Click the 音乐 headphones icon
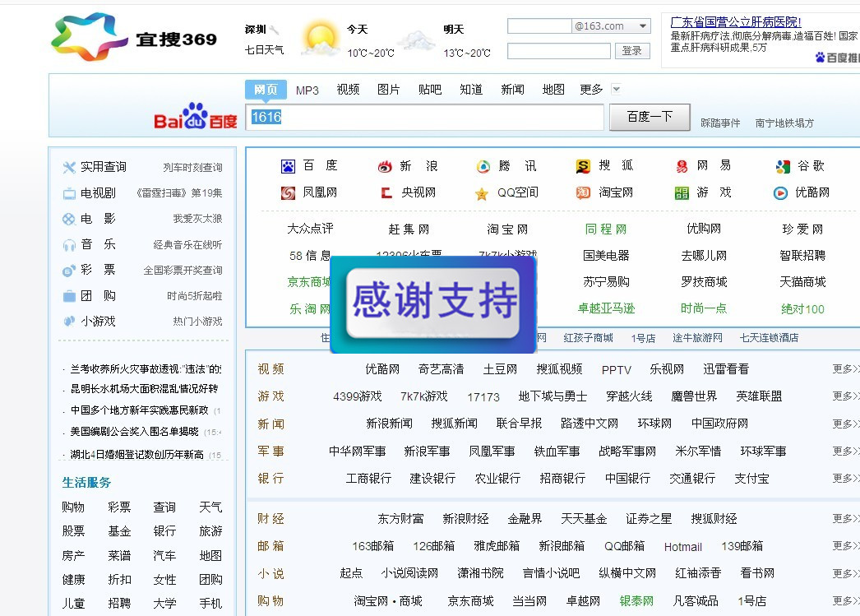The image size is (860, 616). click(69, 244)
